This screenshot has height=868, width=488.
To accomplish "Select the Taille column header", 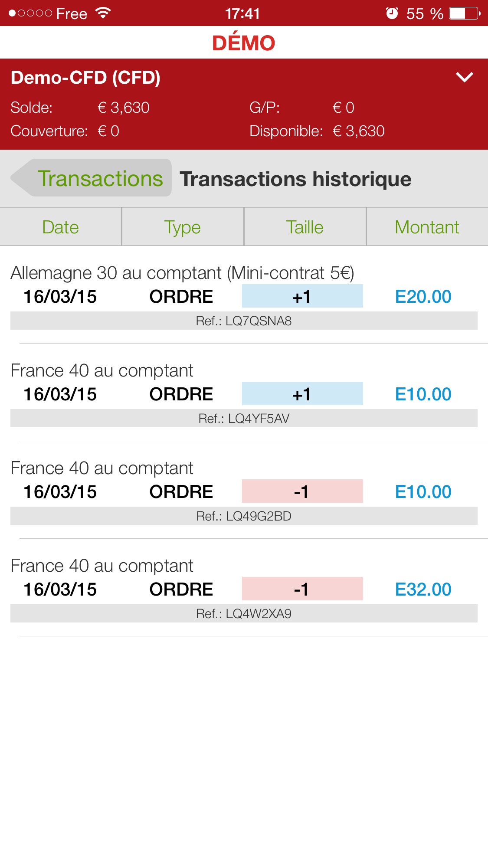I will tap(305, 227).
